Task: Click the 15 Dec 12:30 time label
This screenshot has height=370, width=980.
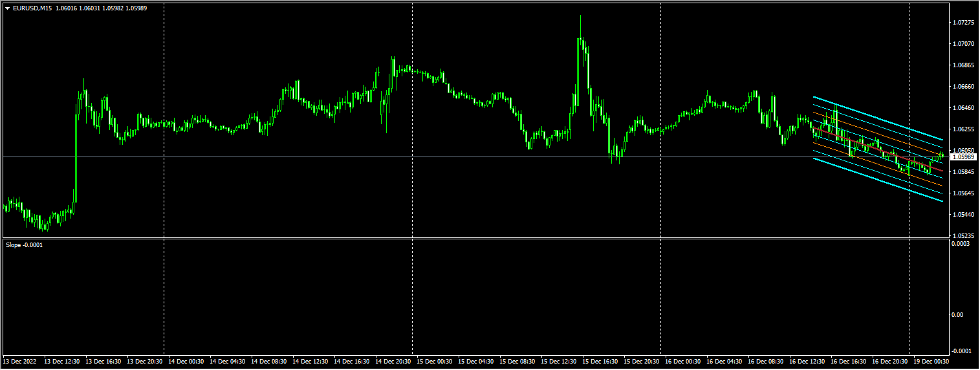Action: coord(559,362)
